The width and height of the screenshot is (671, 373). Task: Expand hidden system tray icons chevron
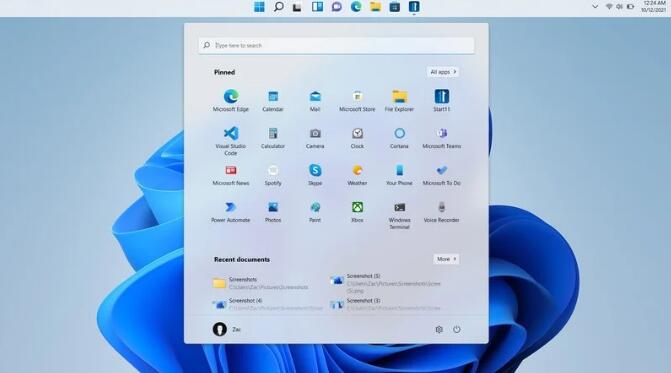pos(595,7)
